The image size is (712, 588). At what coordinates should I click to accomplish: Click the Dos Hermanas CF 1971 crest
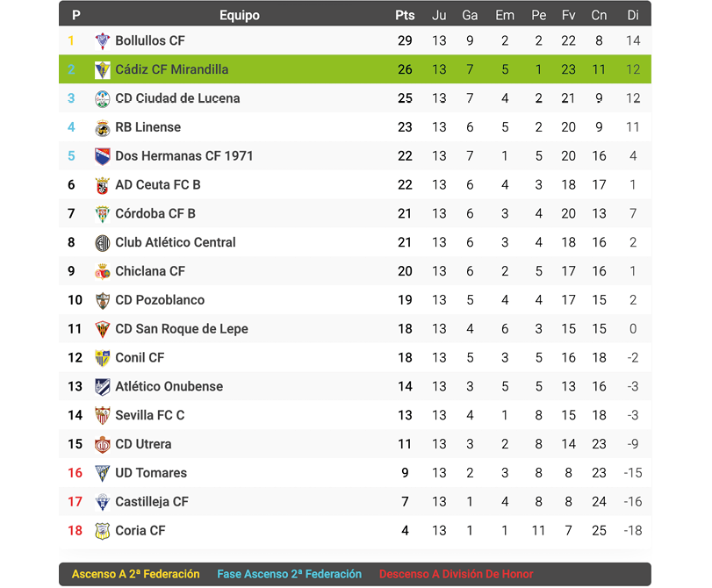(x=103, y=157)
